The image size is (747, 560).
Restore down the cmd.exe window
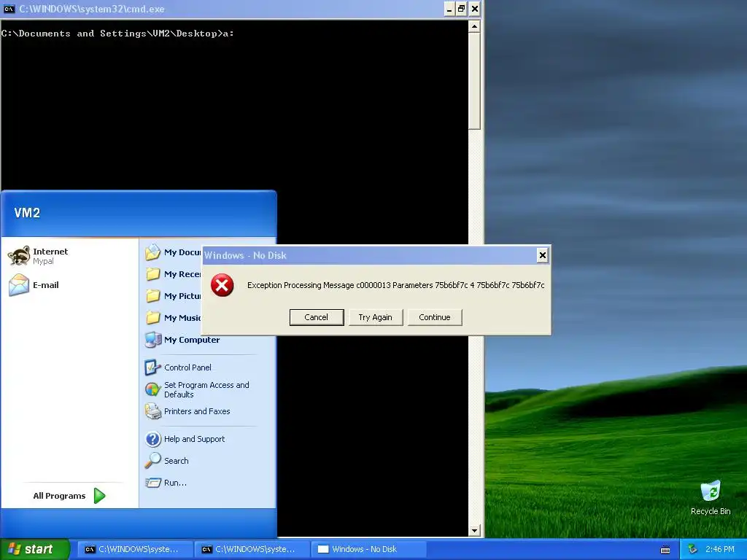(x=462, y=9)
